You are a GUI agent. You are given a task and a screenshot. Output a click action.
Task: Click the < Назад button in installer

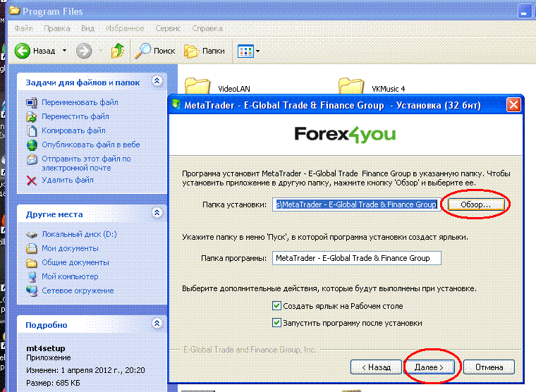point(376,367)
